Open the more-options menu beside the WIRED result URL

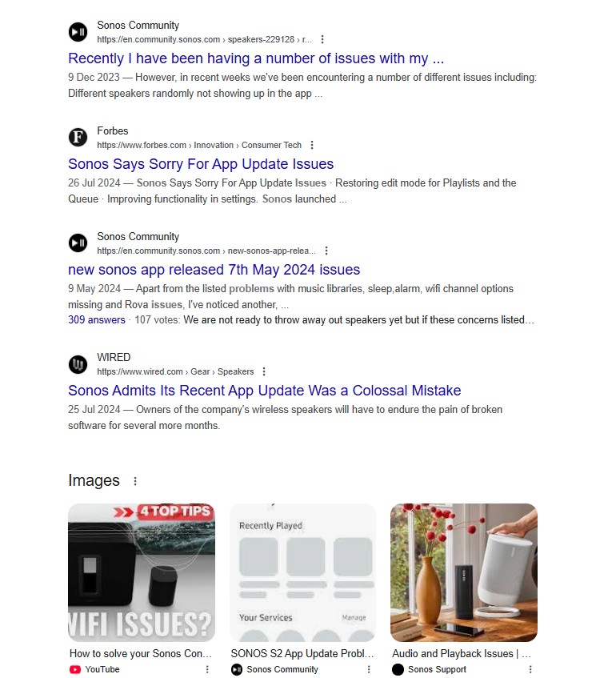click(264, 372)
